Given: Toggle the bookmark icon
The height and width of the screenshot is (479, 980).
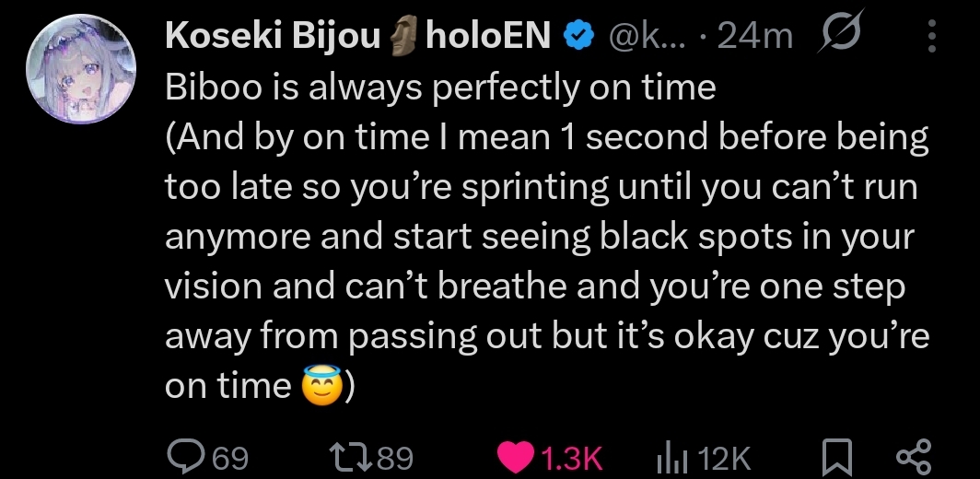Looking at the screenshot, I should point(834,456).
